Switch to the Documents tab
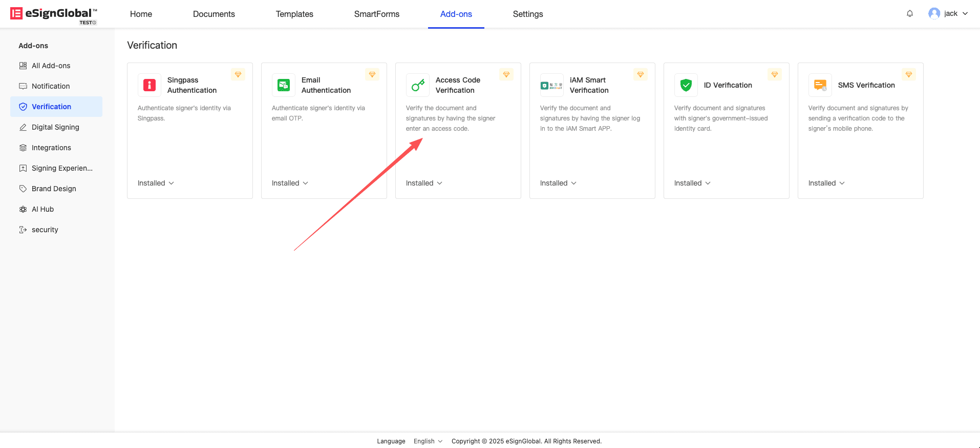Screen dimensions: 980x448 pyautogui.click(x=214, y=14)
